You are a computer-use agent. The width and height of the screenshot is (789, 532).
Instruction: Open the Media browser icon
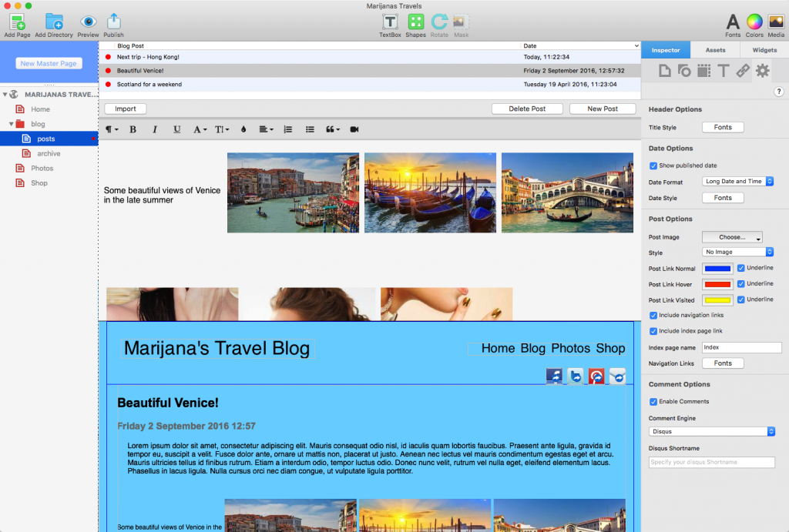coord(777,20)
